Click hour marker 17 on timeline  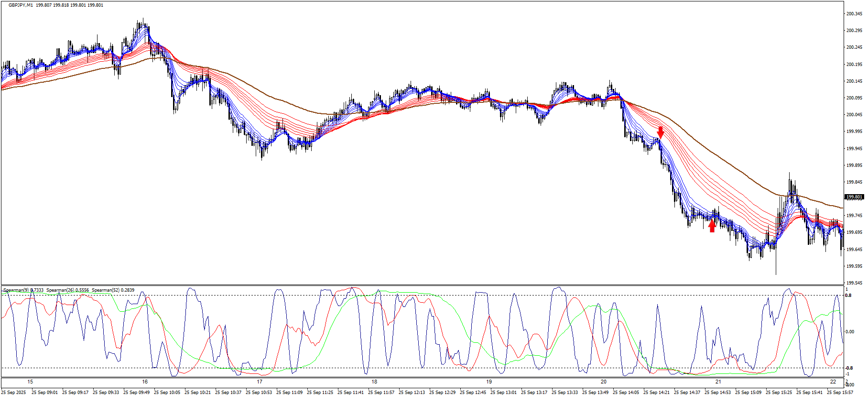coord(260,382)
